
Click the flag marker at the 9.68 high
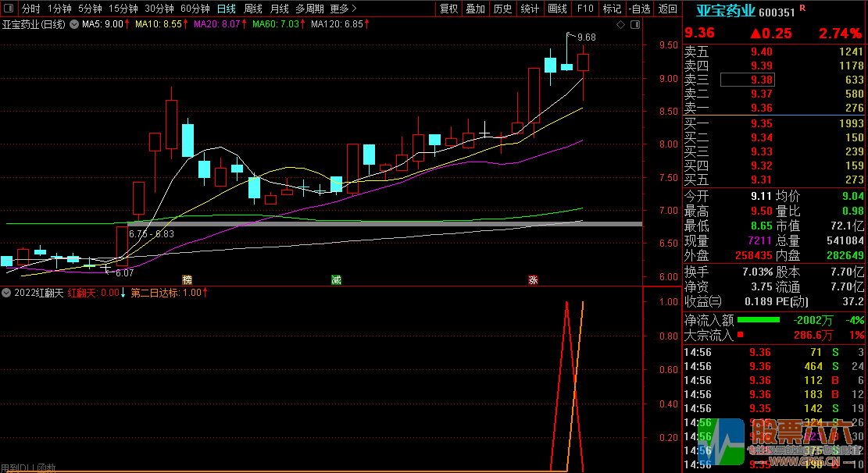coord(570,36)
